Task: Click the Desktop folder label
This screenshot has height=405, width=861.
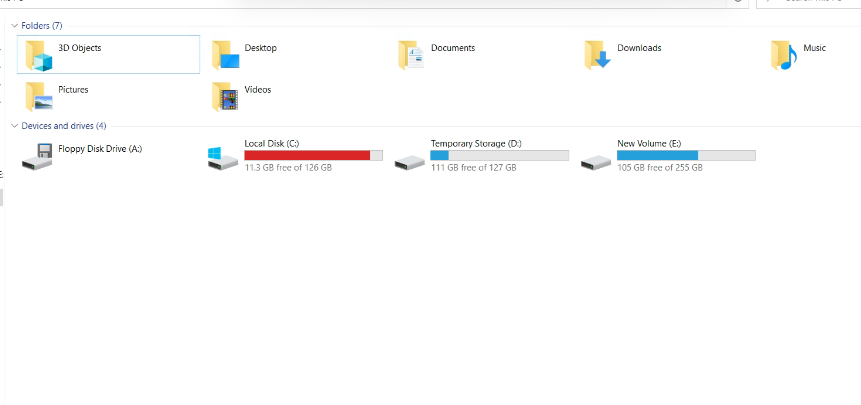Action: pos(260,48)
